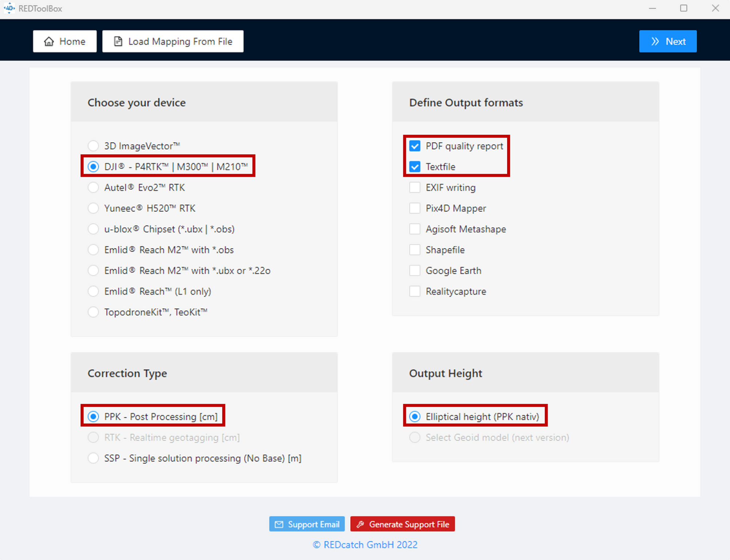Click the wrench icon on Generate Support File

(x=361, y=524)
